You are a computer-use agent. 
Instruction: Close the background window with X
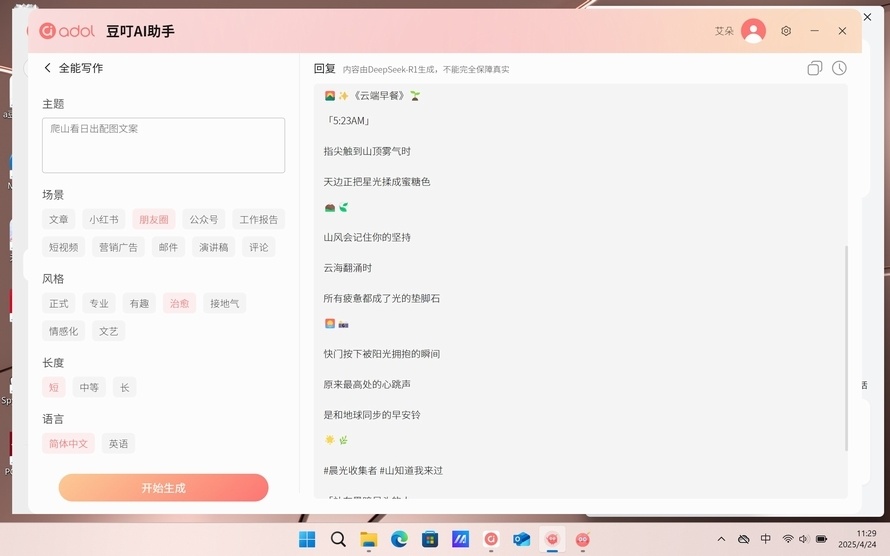click(x=867, y=17)
